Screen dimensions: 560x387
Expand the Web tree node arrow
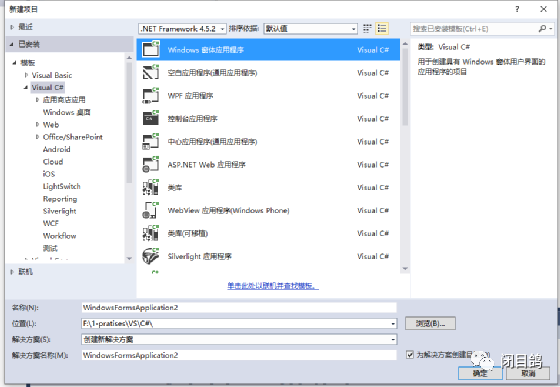[x=37, y=125]
